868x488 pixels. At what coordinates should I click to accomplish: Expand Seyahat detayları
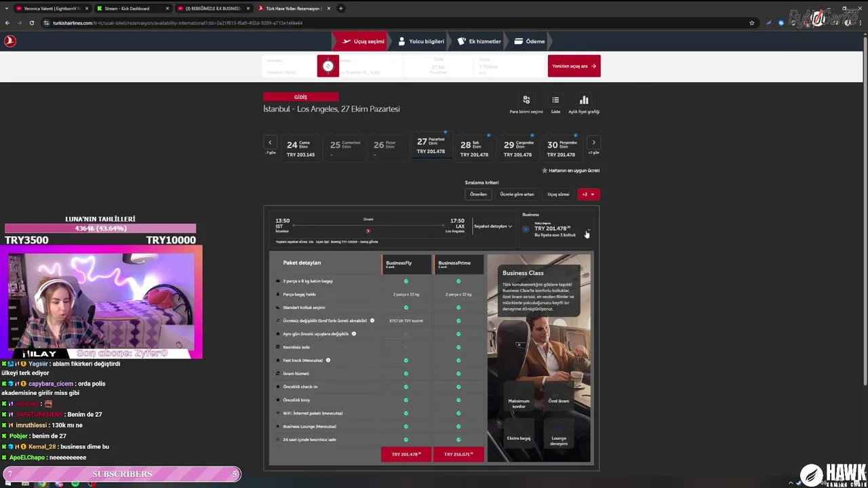[493, 226]
